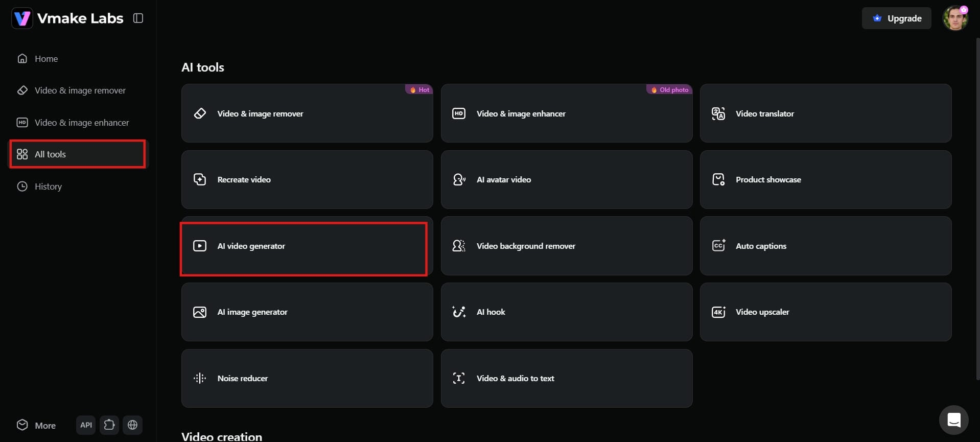Click the Noise reducer waveform icon
The image size is (980, 442).
200,378
